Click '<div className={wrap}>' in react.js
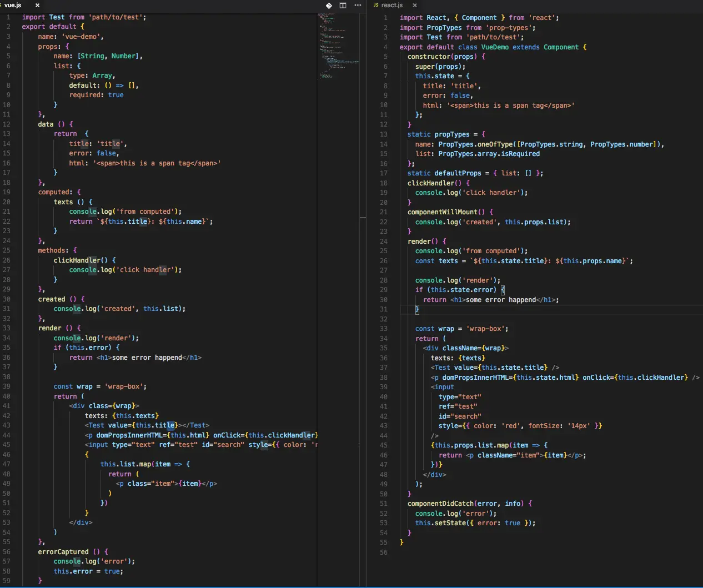 pyautogui.click(x=466, y=348)
